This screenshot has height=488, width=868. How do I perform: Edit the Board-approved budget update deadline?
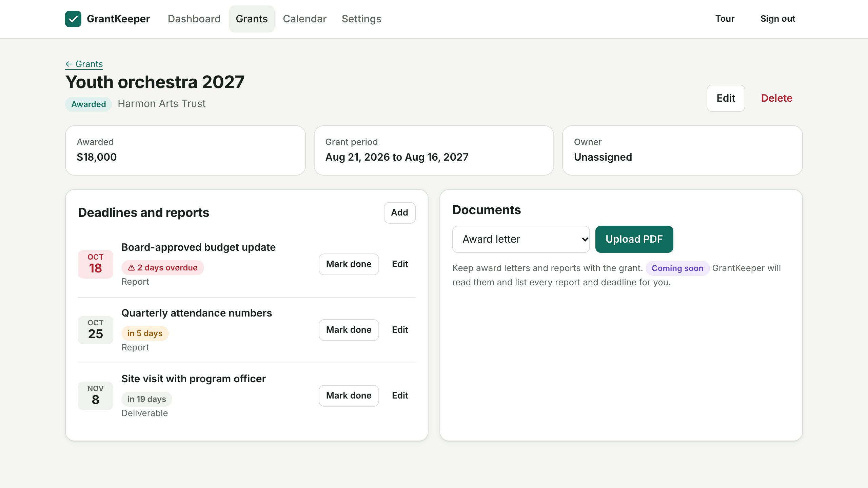[x=400, y=264]
